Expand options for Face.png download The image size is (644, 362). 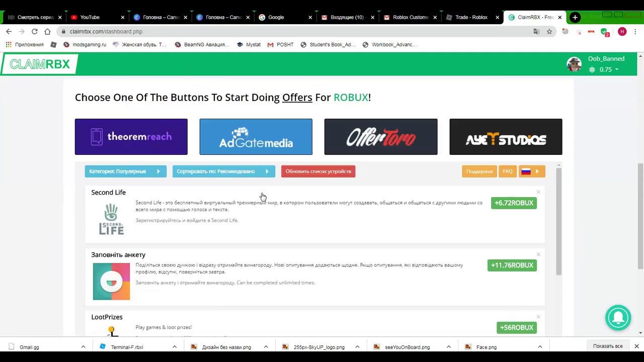[540, 347]
